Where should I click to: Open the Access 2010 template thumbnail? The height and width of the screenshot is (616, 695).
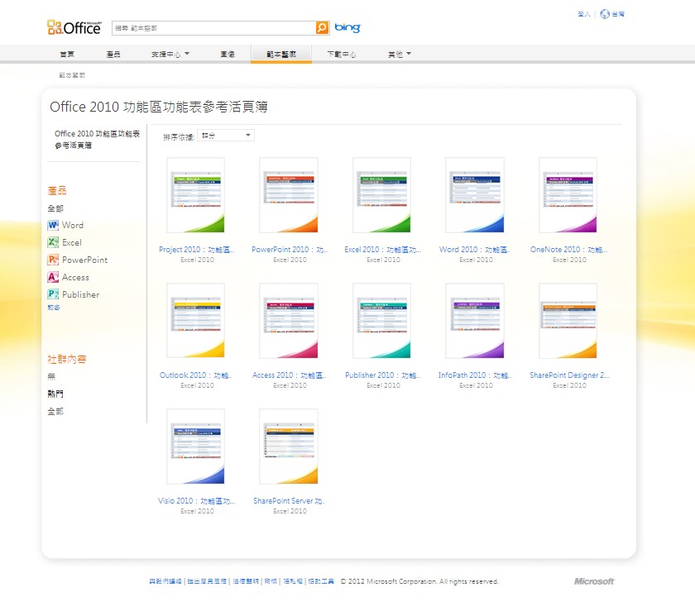[x=289, y=321]
